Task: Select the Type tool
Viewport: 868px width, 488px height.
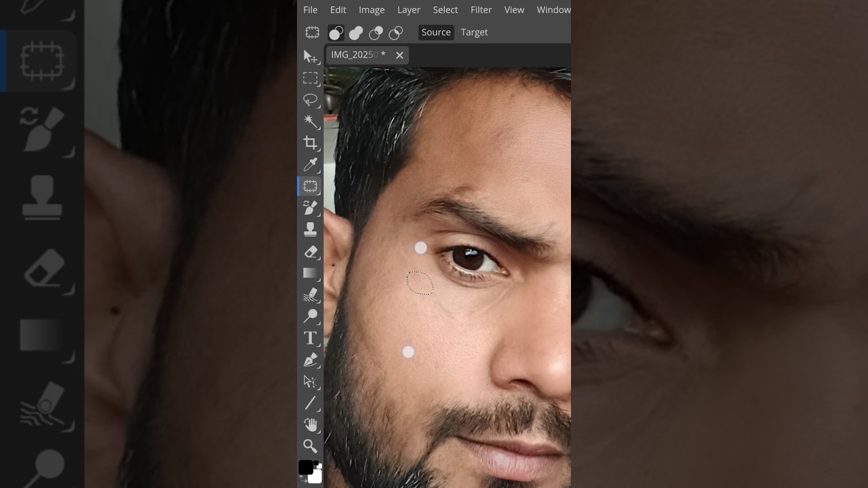Action: point(311,338)
